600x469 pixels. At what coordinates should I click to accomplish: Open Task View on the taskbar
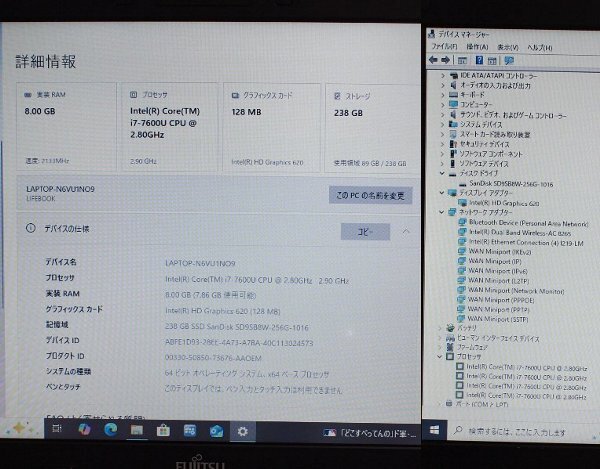coord(57,429)
